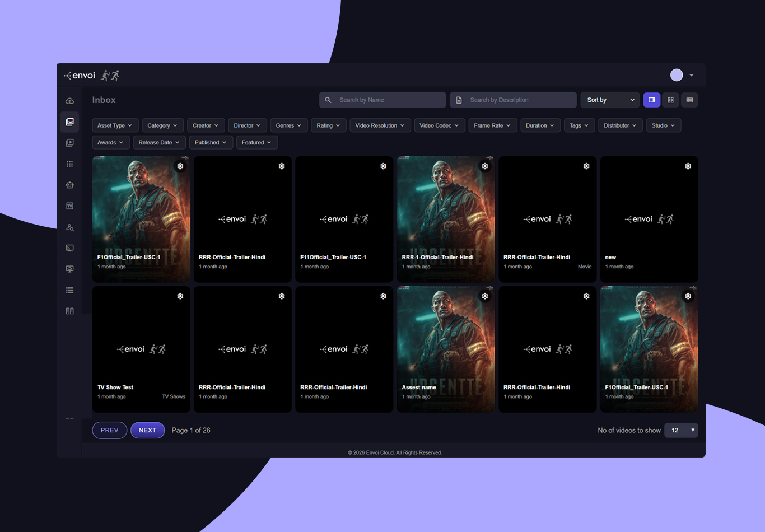
Task: Expand the Featured filter
Action: [256, 142]
